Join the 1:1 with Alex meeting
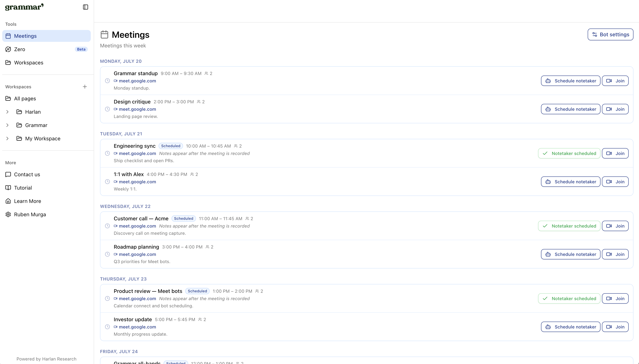Screen dimensions: 639x364 point(615,182)
